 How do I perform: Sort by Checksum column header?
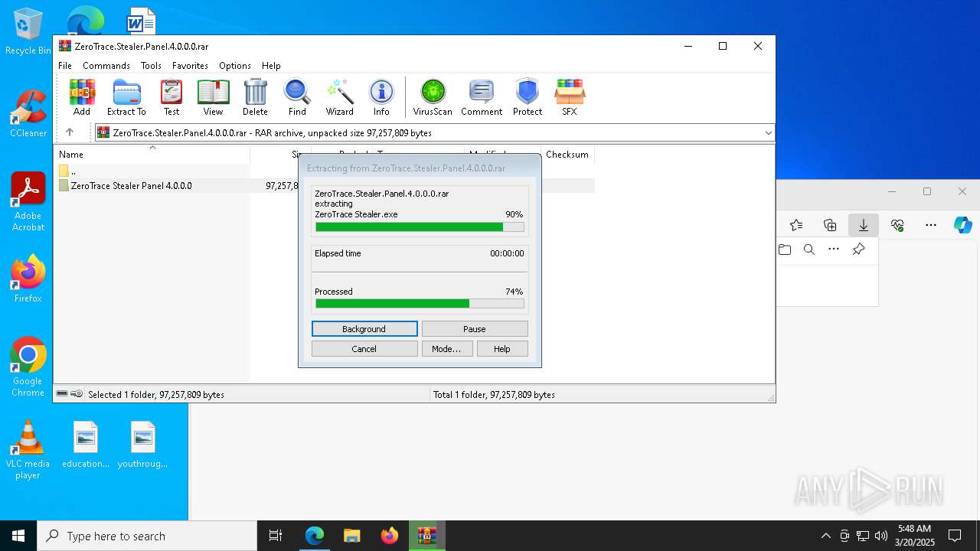567,155
